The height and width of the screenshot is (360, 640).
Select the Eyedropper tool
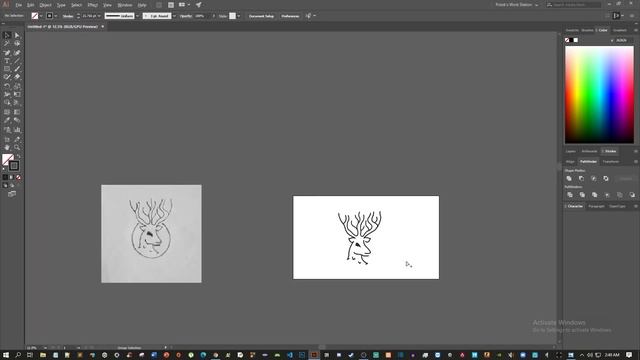click(x=7, y=120)
